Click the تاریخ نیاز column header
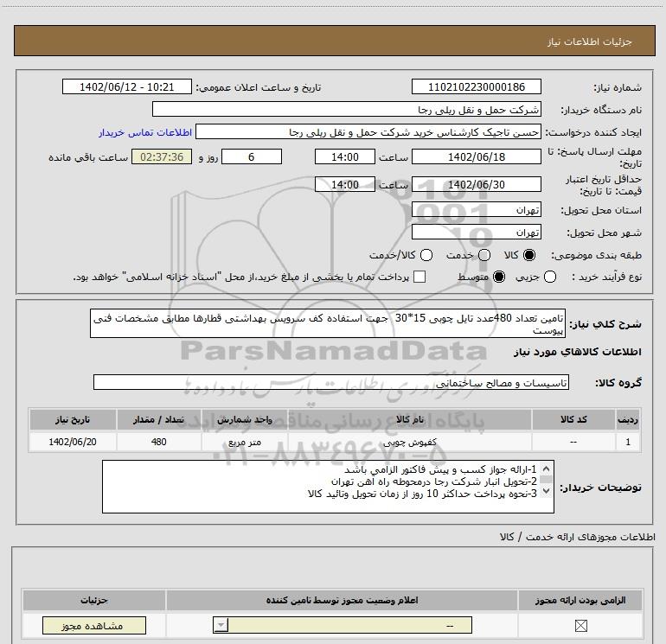This screenshot has width=666, height=644. pos(73,419)
